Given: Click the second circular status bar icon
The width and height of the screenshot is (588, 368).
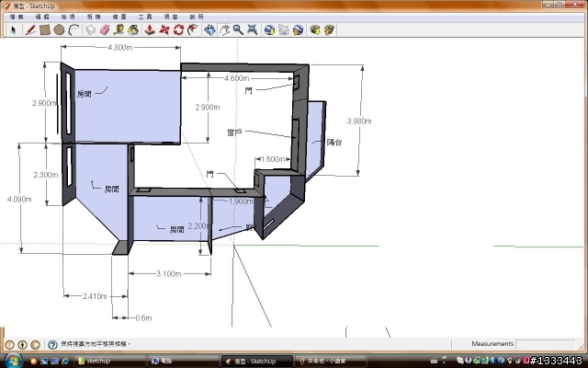Looking at the screenshot, I should click(22, 344).
